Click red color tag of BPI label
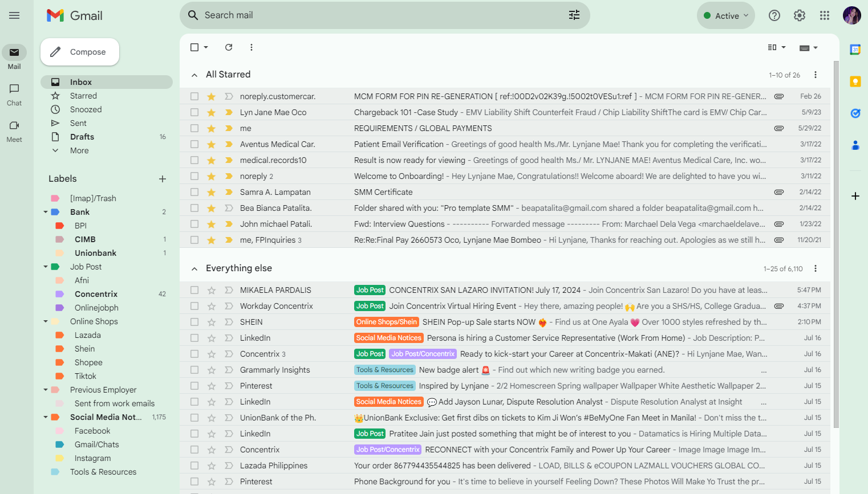 [59, 226]
